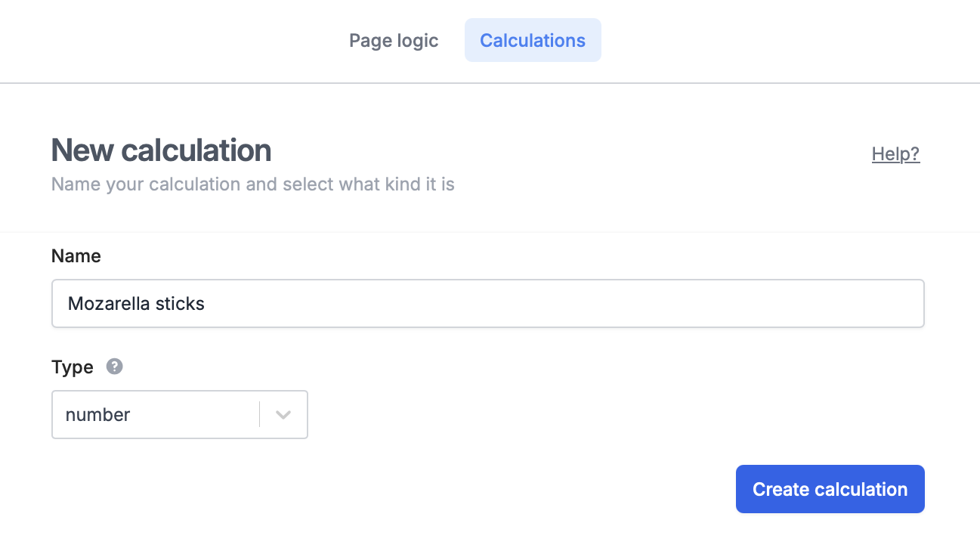This screenshot has height=551, width=980.
Task: Show the Type help tooltip icon
Action: (x=114, y=367)
